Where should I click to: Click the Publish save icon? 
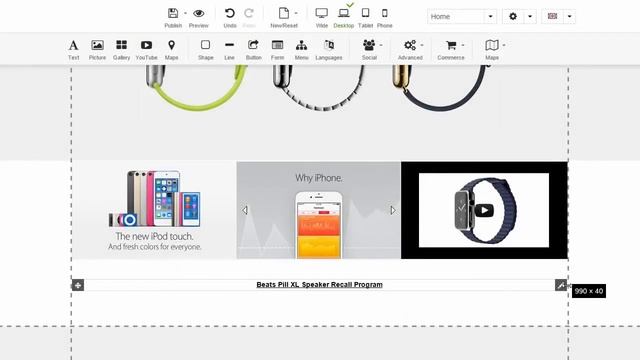(173, 13)
